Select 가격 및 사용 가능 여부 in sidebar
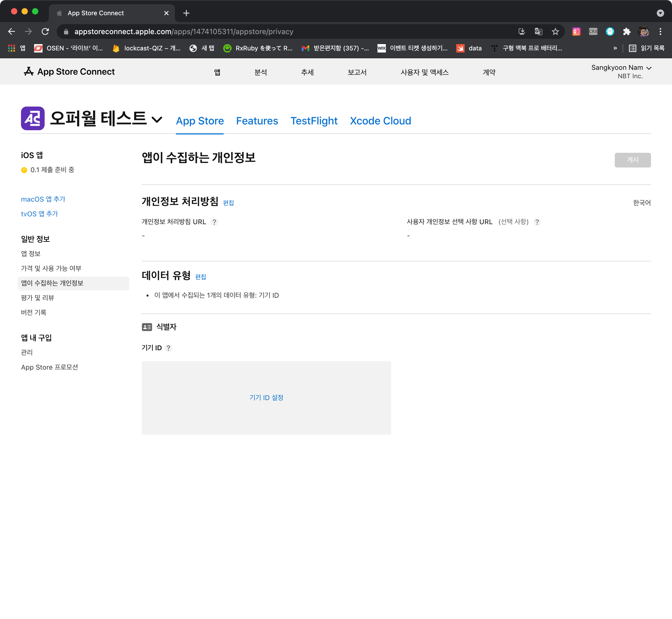The width and height of the screenshot is (672, 619). [51, 268]
